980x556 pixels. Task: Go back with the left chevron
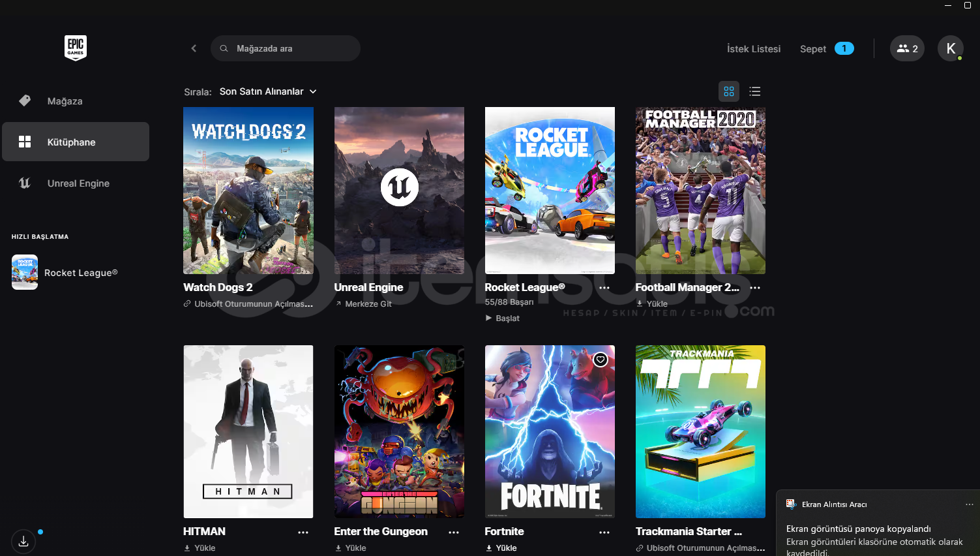pos(194,48)
